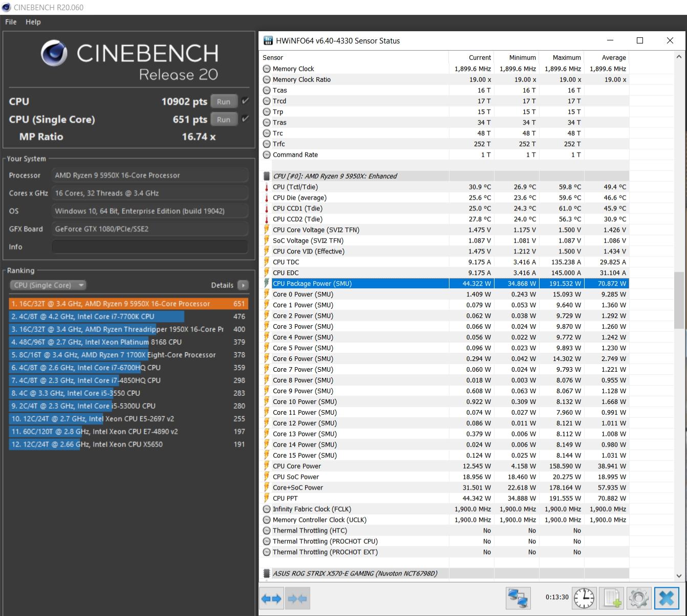Click the lightning icon for Core 0 Power
Image resolution: width=687 pixels, height=616 pixels.
click(266, 294)
